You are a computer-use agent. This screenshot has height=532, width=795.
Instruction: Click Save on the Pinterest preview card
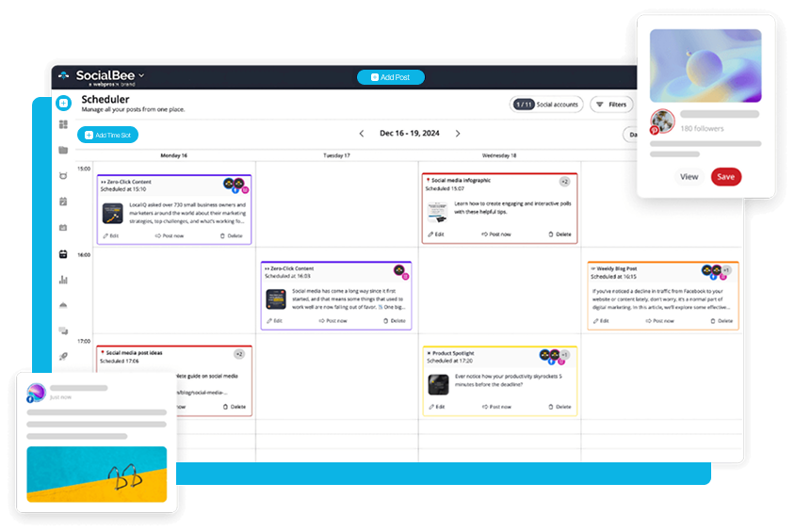725,177
